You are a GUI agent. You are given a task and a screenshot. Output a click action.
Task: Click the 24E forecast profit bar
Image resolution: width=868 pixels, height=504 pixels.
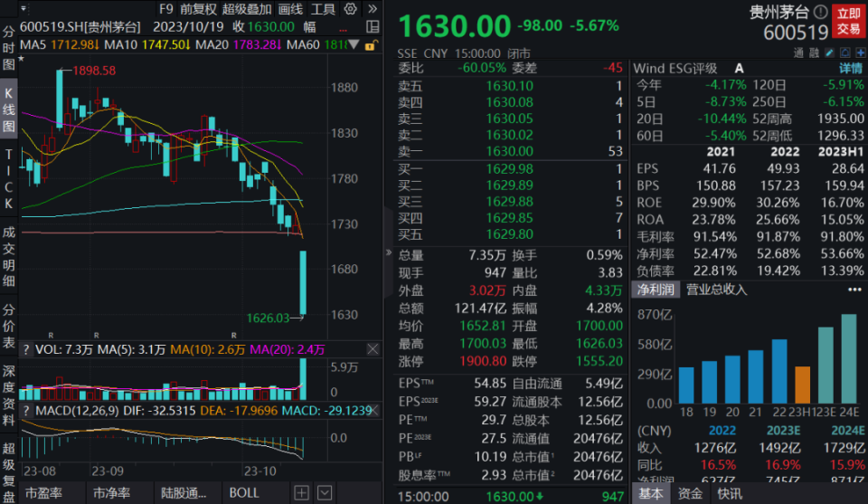[x=849, y=359]
